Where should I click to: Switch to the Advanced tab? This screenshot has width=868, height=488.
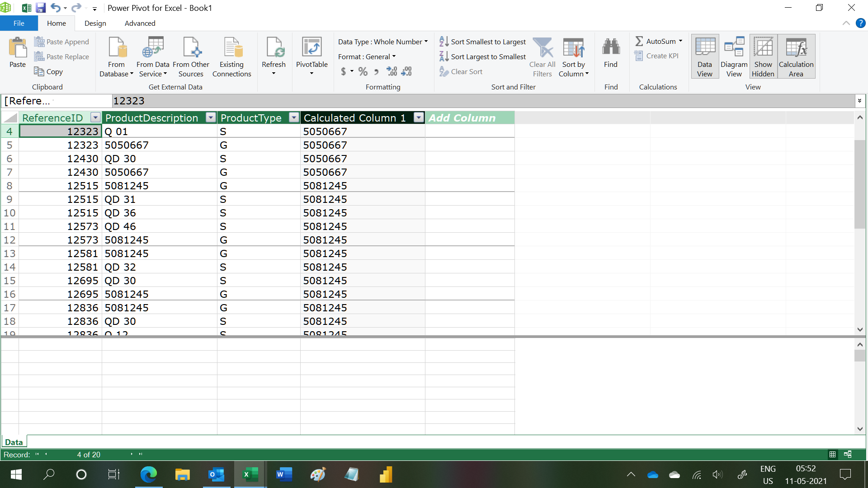point(140,23)
